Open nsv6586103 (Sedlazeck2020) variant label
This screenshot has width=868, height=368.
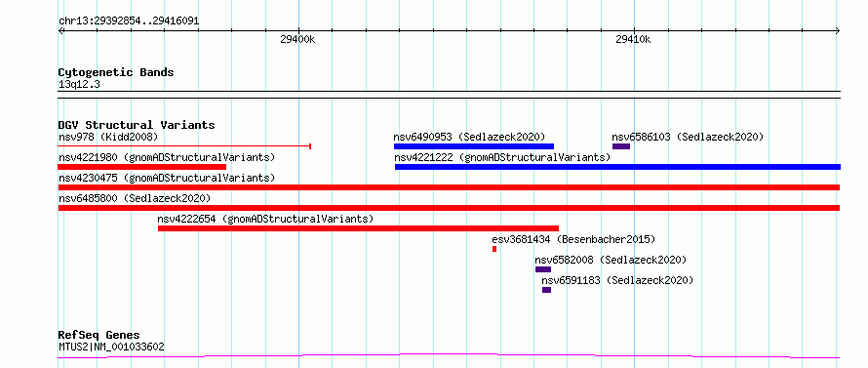(689, 137)
